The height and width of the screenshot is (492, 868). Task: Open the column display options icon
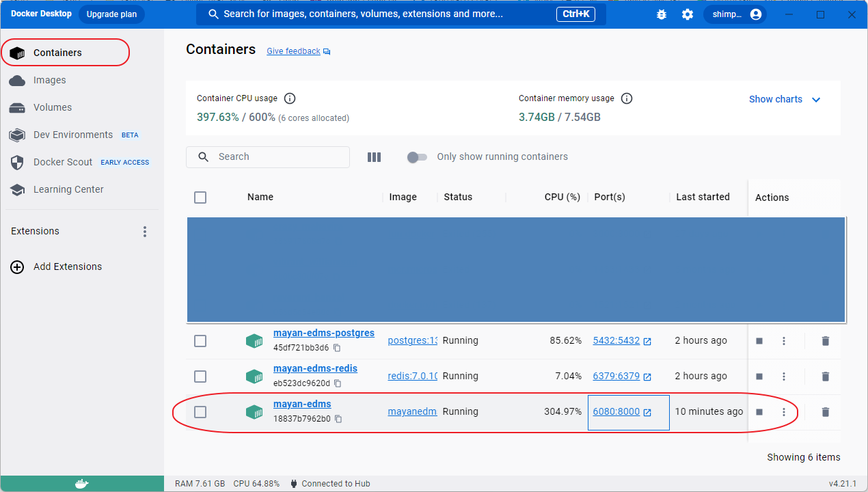pyautogui.click(x=374, y=157)
